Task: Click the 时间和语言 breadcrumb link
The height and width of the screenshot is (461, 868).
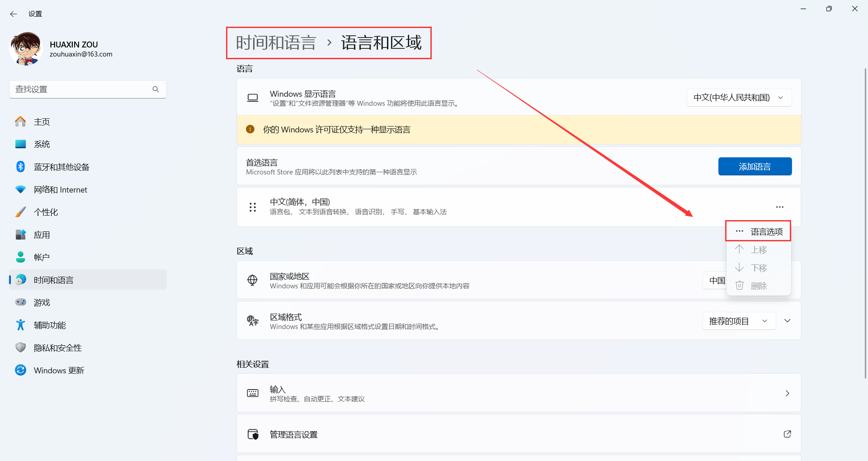Action: pos(276,43)
